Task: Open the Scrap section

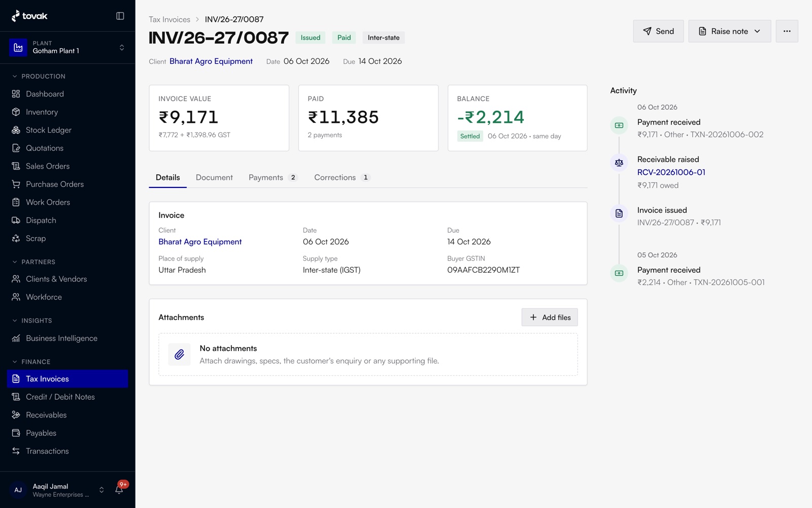Action: (x=67, y=238)
